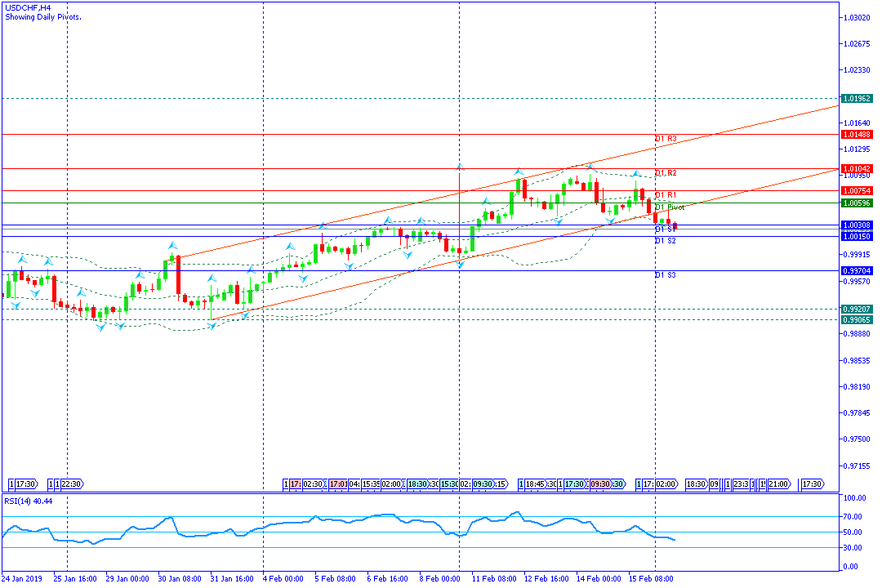Click the 11 Feb 08:00 time label
The width and height of the screenshot is (882, 588).
click(x=494, y=578)
